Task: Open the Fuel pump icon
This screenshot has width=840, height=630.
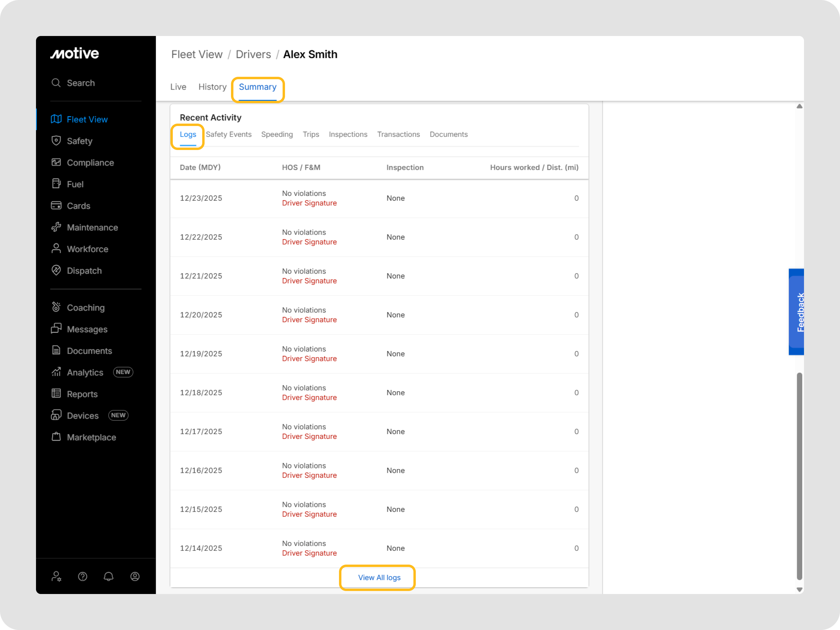Action: click(x=56, y=184)
